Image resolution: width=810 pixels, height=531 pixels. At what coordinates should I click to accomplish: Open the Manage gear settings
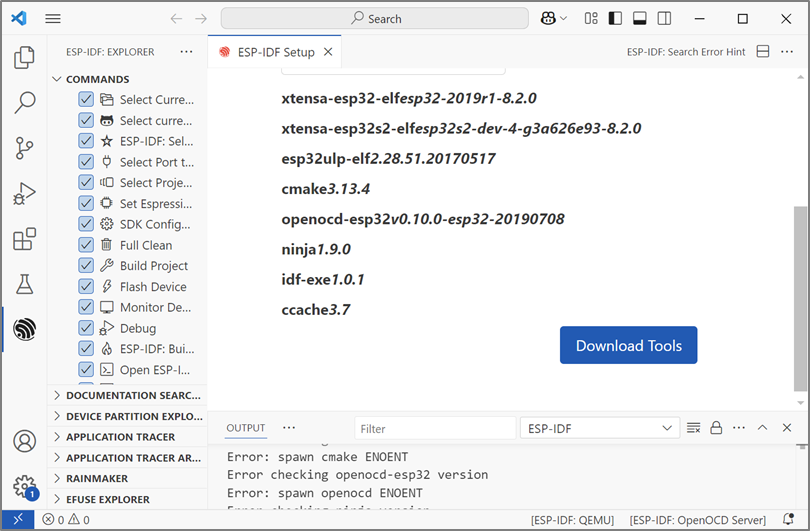coord(24,486)
